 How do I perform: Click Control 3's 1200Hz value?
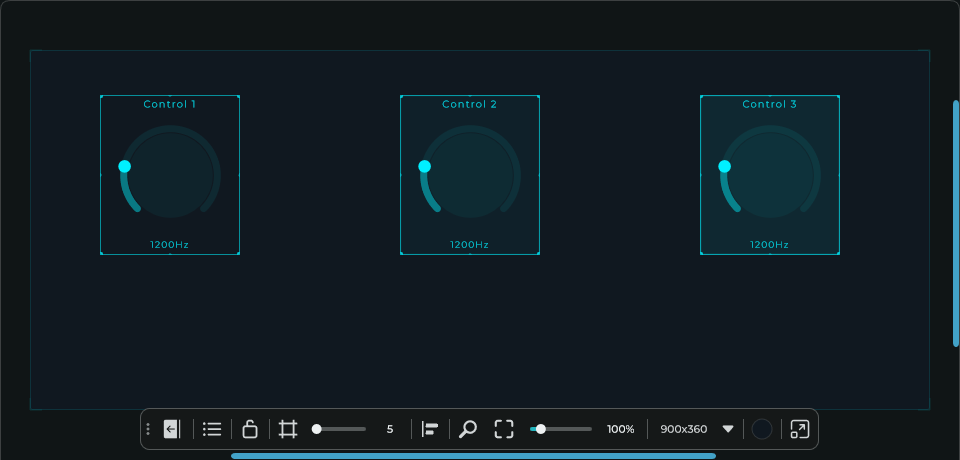tap(770, 245)
